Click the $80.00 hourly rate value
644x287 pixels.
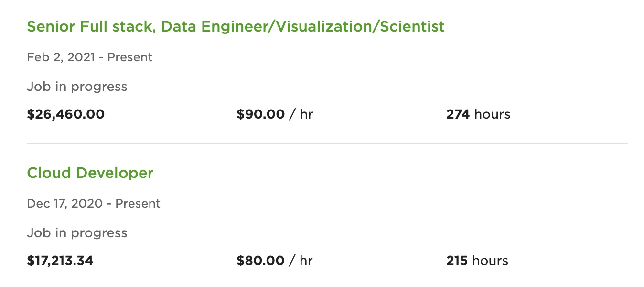260,261
